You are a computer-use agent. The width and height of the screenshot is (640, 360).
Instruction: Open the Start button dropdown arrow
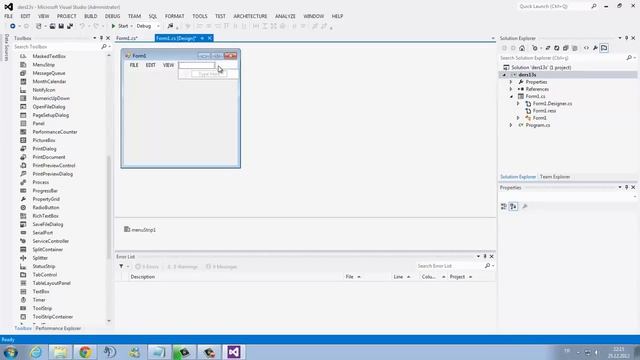[x=131, y=26]
